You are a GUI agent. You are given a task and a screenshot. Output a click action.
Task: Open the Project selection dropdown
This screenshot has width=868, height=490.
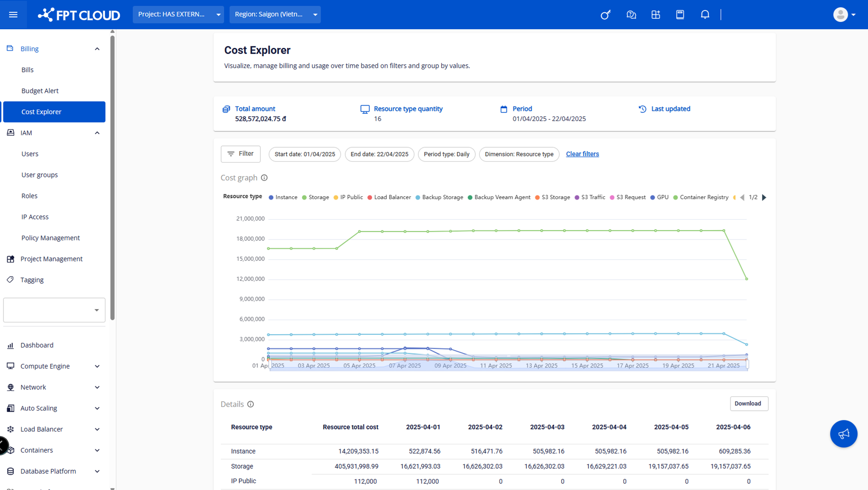coord(178,14)
